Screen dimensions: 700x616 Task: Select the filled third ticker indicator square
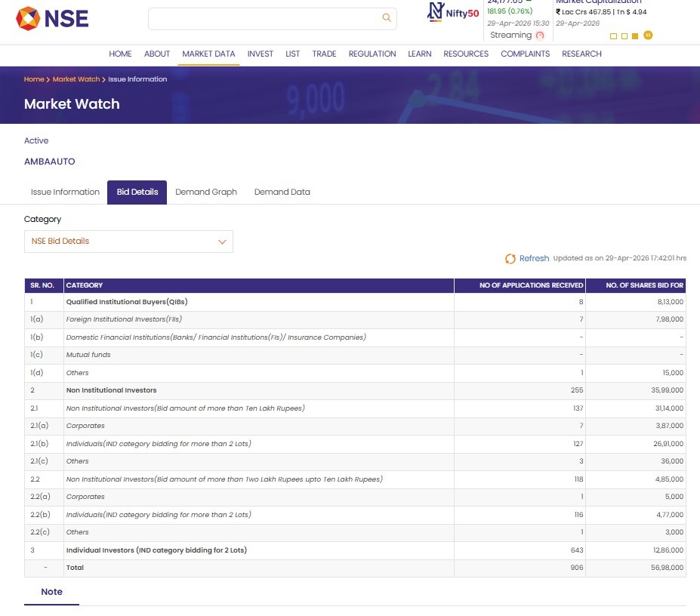[635, 36]
